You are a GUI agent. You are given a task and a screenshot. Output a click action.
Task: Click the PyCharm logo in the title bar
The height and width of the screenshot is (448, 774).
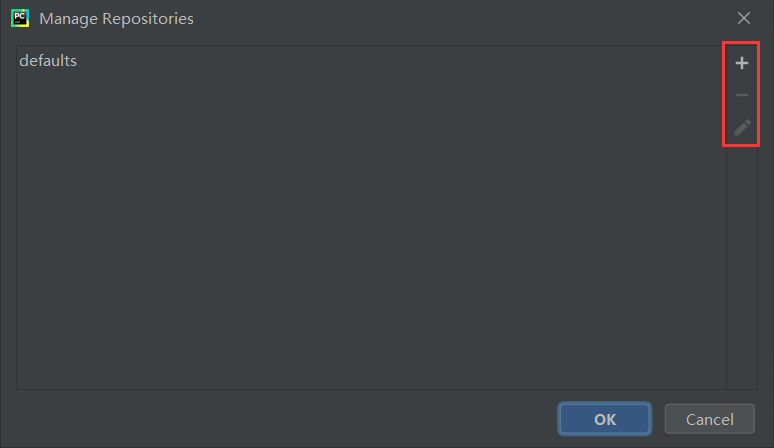(20, 18)
